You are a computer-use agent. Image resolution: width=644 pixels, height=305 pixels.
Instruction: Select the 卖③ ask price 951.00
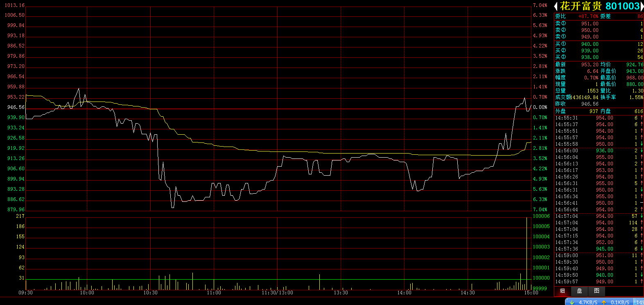590,24
